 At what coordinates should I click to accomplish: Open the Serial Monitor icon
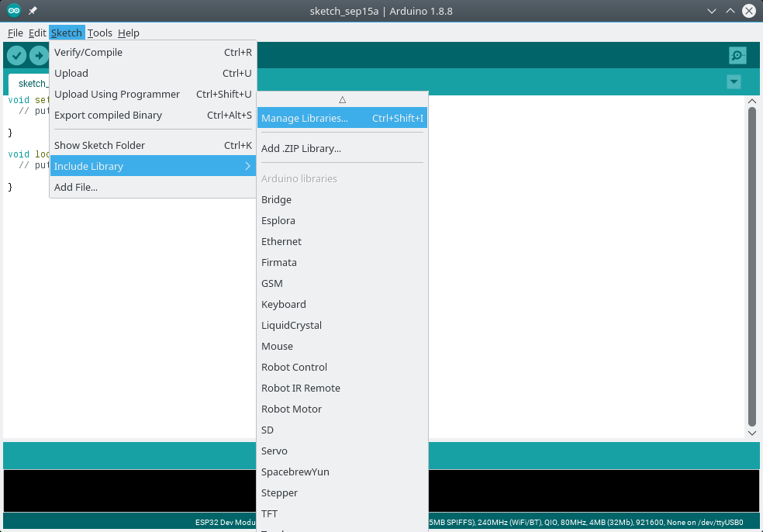pyautogui.click(x=737, y=56)
